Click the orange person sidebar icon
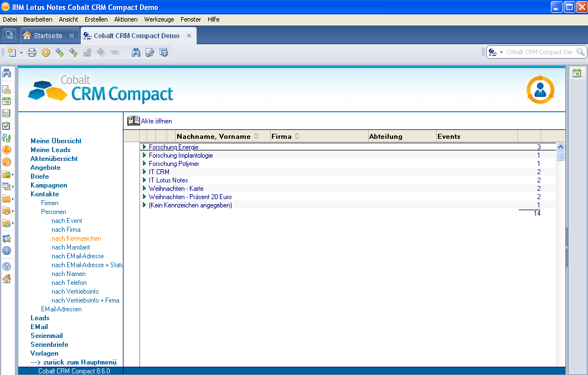This screenshot has width=588, height=375. 7,150
